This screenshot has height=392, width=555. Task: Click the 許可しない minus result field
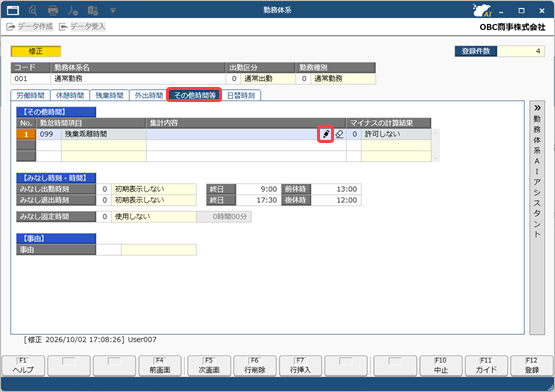click(396, 134)
